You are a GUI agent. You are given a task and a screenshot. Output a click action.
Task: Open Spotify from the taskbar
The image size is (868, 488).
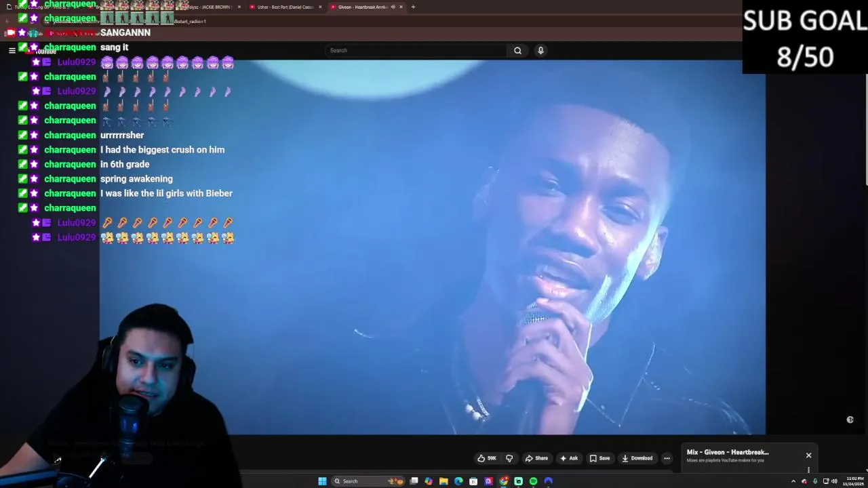point(534,481)
